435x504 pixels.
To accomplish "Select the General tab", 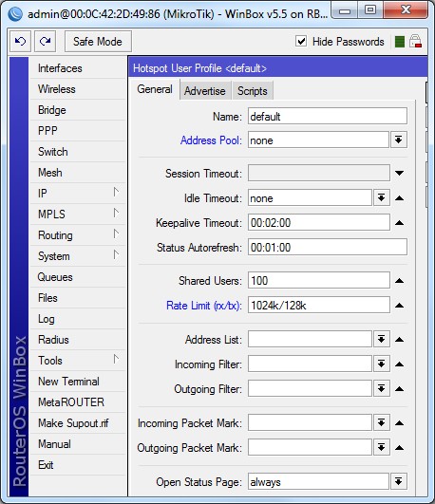I will pyautogui.click(x=155, y=89).
